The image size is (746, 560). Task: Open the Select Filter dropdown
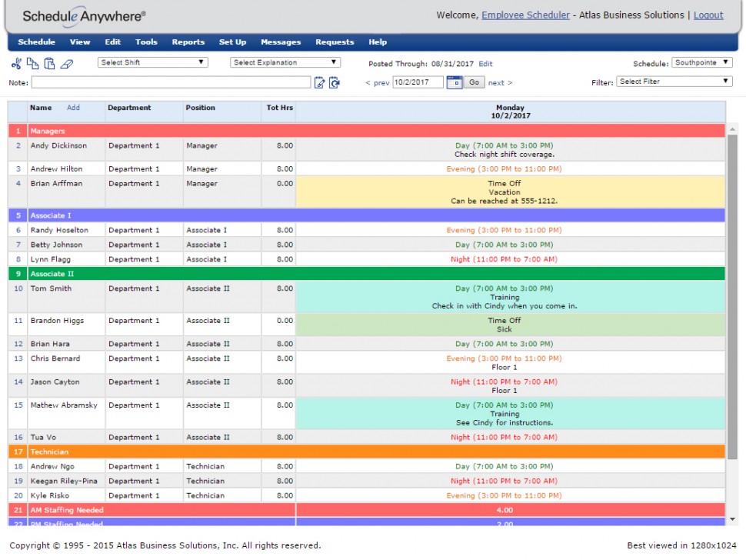tap(674, 82)
